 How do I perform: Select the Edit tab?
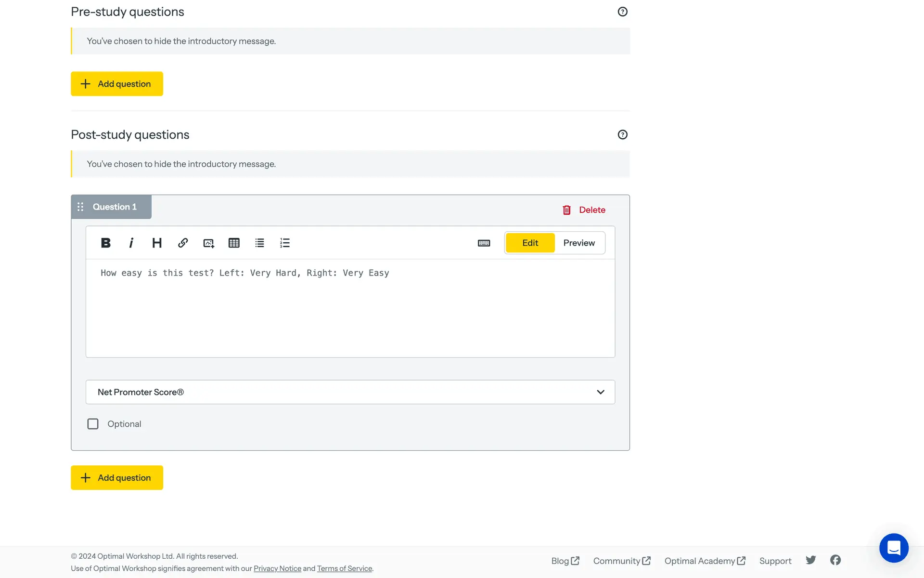[x=530, y=243]
